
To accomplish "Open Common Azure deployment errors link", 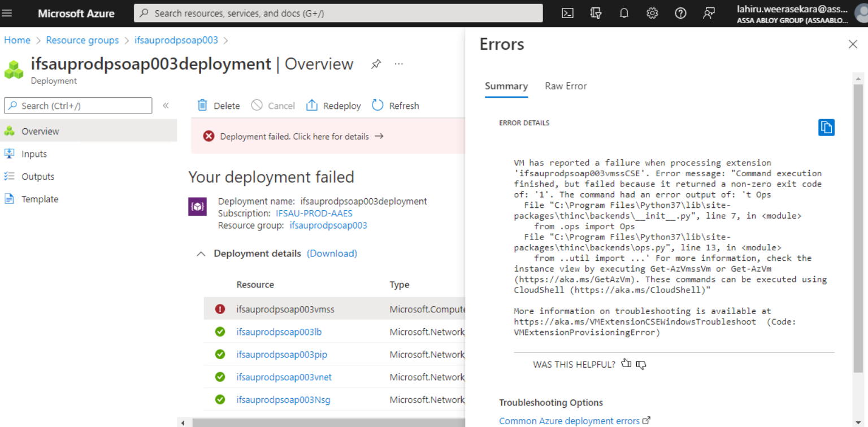I will tap(575, 421).
